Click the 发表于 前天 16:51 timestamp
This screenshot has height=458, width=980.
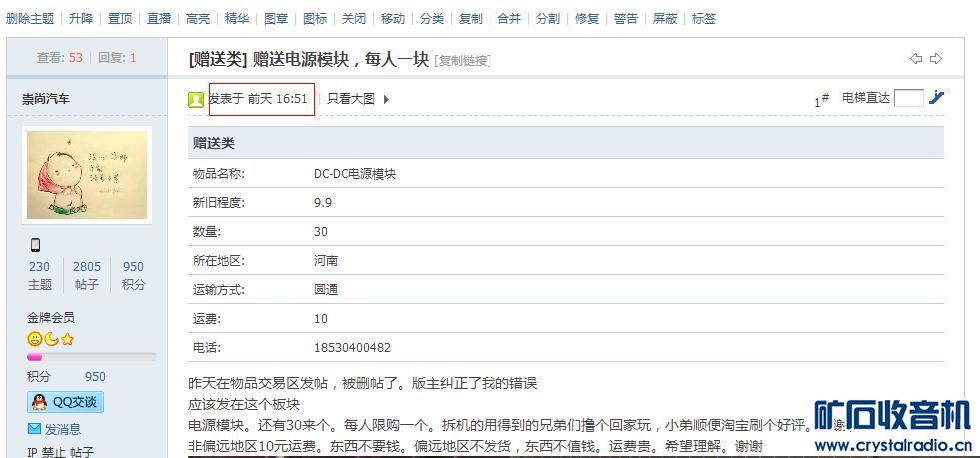(258, 99)
